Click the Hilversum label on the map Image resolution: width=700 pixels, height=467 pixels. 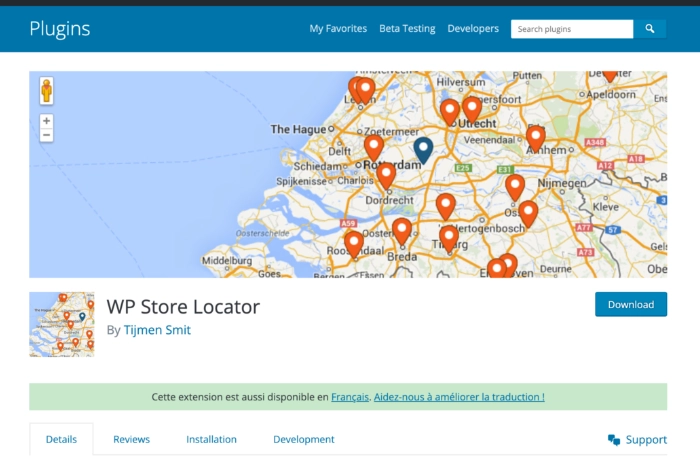(x=460, y=82)
